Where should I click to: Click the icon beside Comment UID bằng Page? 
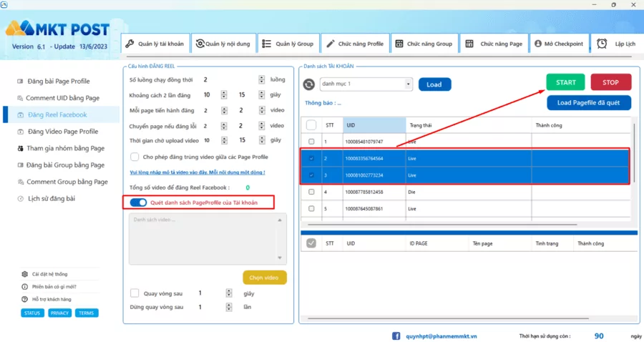[20, 98]
